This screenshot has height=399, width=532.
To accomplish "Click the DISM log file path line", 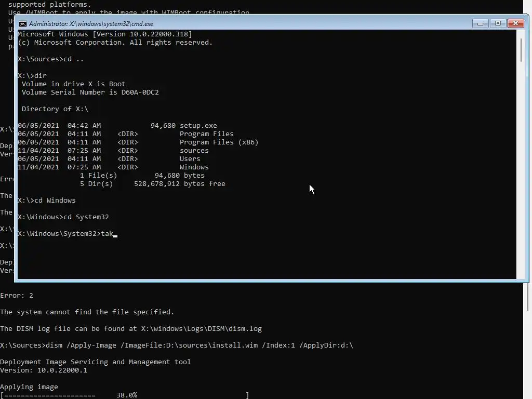I will (x=131, y=329).
